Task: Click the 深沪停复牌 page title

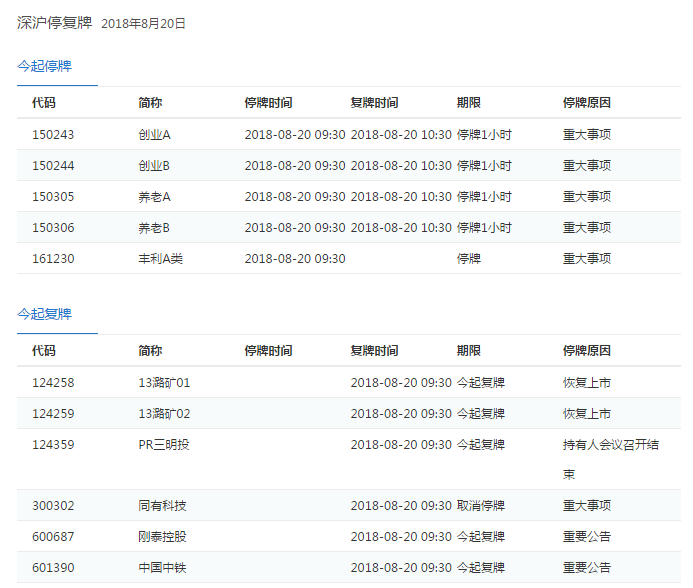Action: pos(55,22)
